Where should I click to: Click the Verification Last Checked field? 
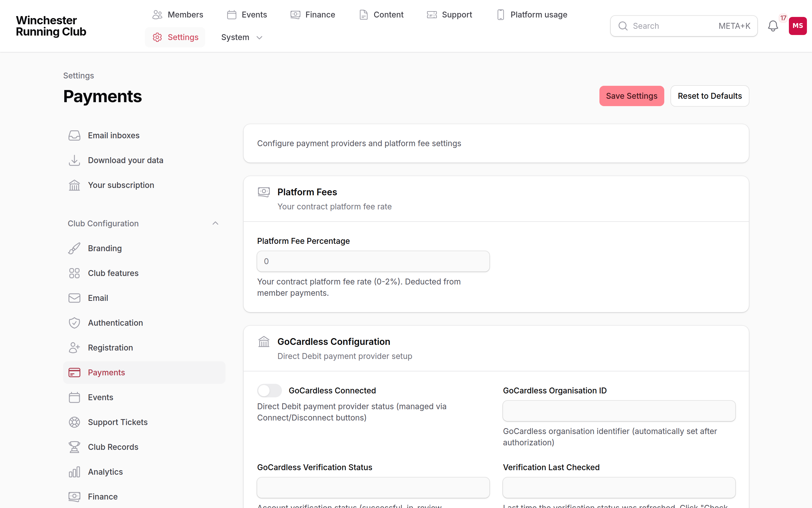[619, 487]
